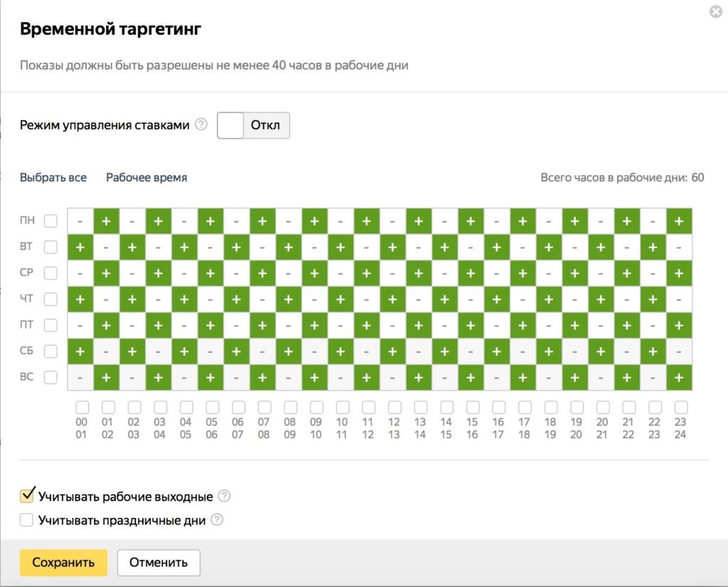This screenshot has height=587, width=728.
Task: Select the ВС row checkbox
Action: pyautogui.click(x=50, y=376)
